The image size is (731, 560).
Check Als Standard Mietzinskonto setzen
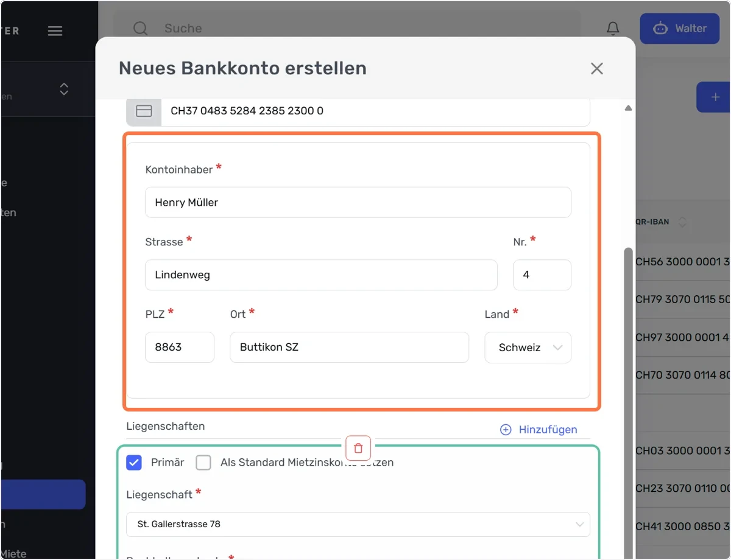click(x=203, y=463)
